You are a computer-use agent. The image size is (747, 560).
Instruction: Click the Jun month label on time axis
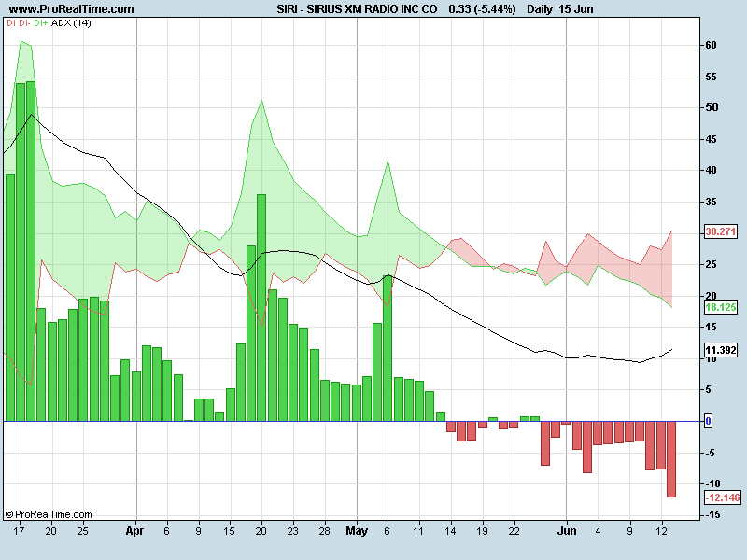pyautogui.click(x=567, y=531)
